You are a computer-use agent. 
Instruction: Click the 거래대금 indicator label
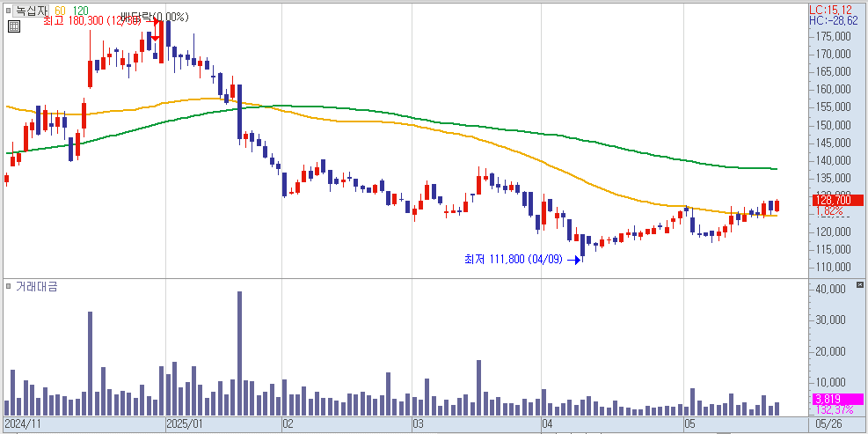[37, 287]
